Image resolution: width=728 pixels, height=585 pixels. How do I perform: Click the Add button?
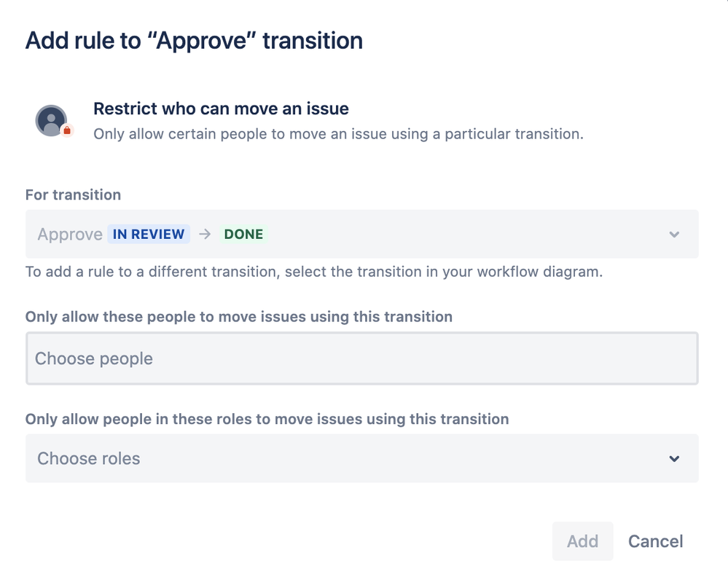pyautogui.click(x=582, y=541)
